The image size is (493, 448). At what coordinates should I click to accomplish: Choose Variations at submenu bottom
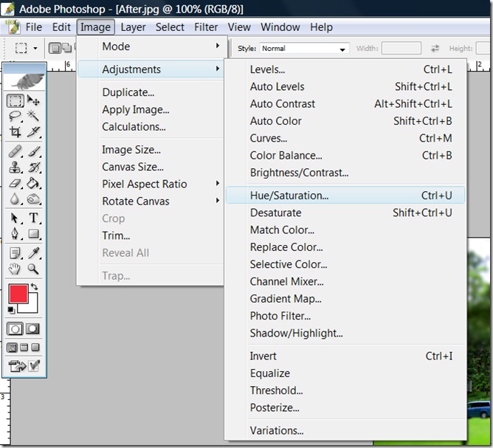pyautogui.click(x=345, y=431)
